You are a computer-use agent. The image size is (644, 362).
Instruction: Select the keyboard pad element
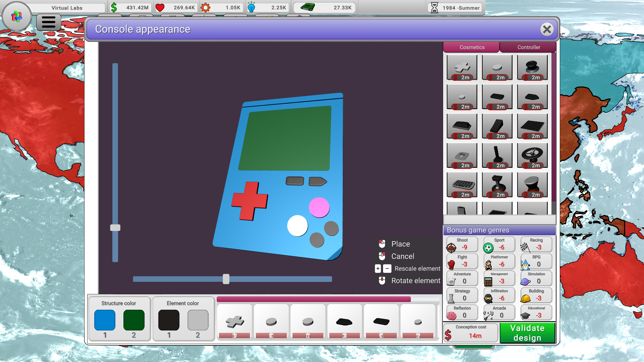pyautogui.click(x=462, y=184)
